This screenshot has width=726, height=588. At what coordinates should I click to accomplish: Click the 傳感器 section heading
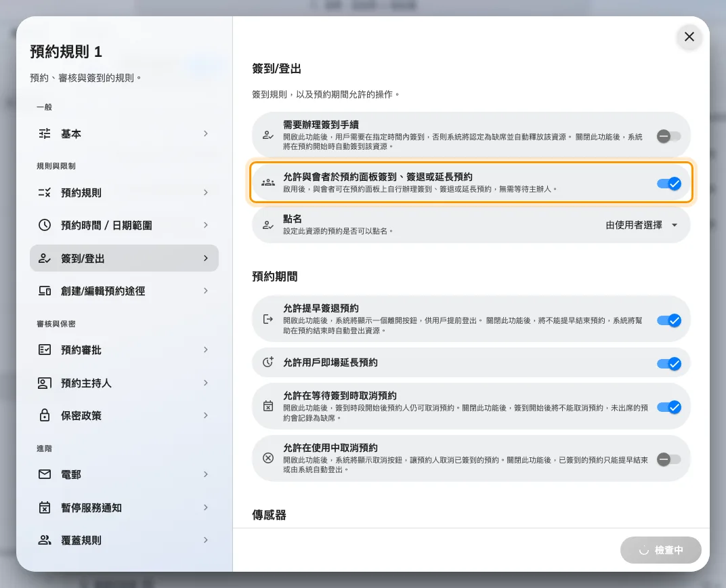(x=269, y=515)
